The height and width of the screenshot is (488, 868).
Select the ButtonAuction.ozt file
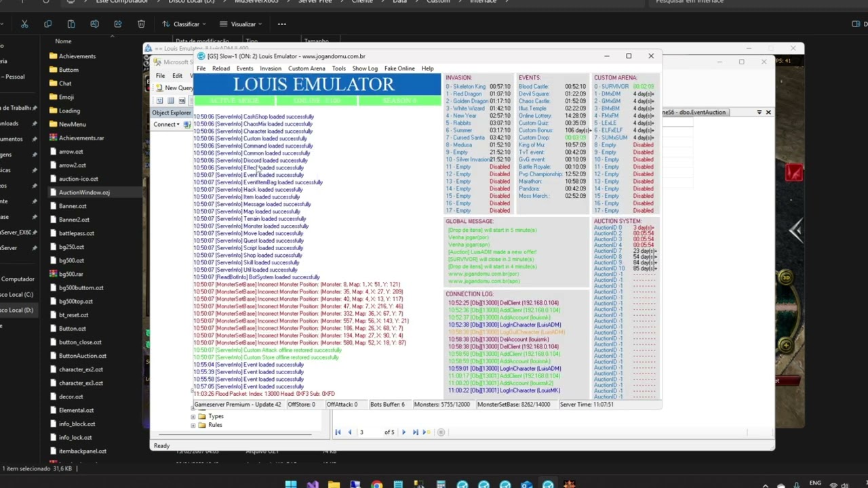(x=82, y=356)
